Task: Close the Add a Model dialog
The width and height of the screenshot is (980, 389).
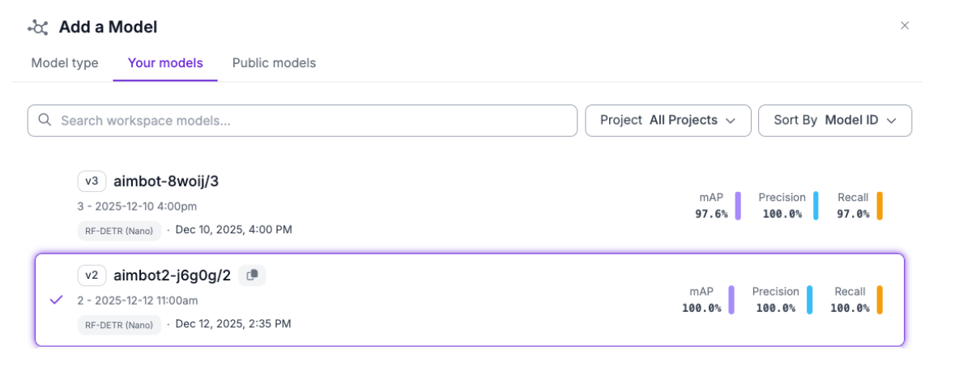Action: click(905, 26)
